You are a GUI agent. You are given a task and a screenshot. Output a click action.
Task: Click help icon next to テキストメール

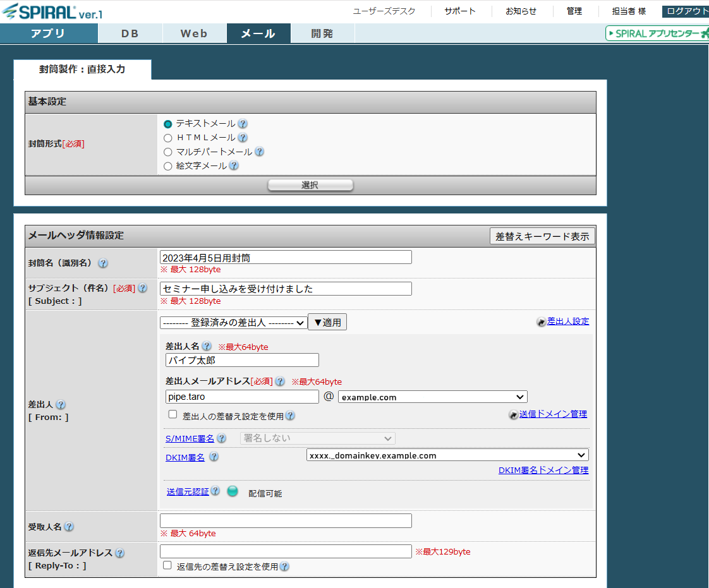pos(243,124)
